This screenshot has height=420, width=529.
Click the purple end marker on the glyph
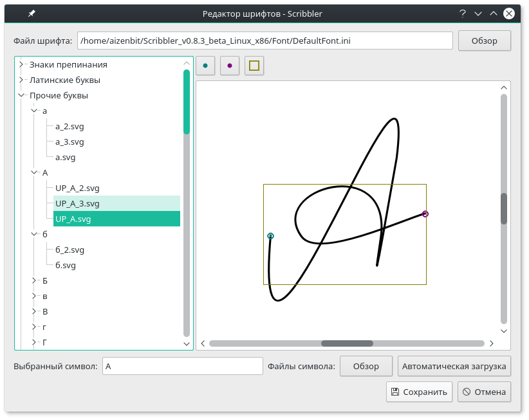(x=425, y=214)
